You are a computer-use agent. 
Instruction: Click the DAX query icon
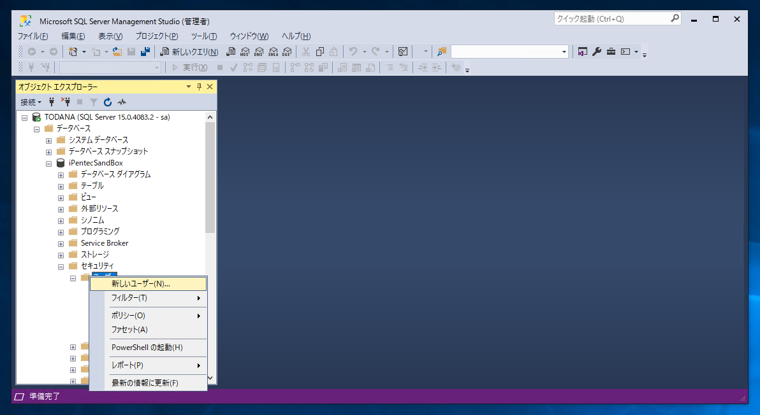click(287, 51)
